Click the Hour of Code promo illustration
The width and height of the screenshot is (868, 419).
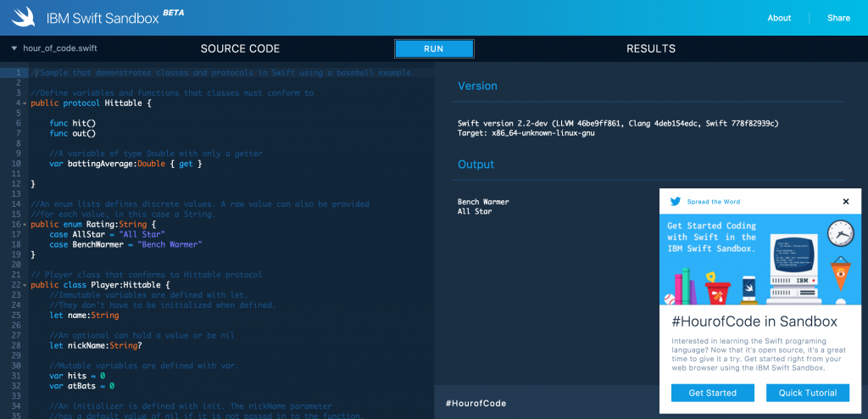click(x=760, y=260)
